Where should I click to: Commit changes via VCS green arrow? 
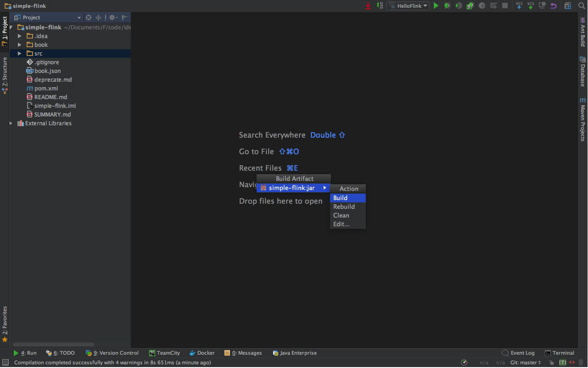click(x=531, y=6)
